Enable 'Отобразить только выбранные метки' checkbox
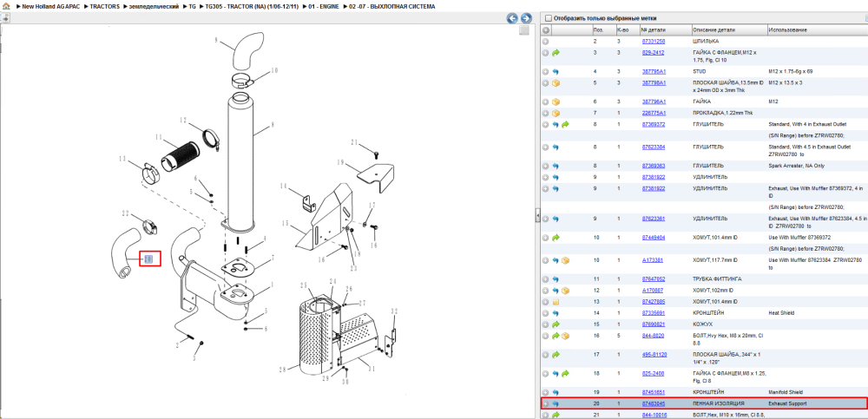868x419 pixels. [549, 18]
